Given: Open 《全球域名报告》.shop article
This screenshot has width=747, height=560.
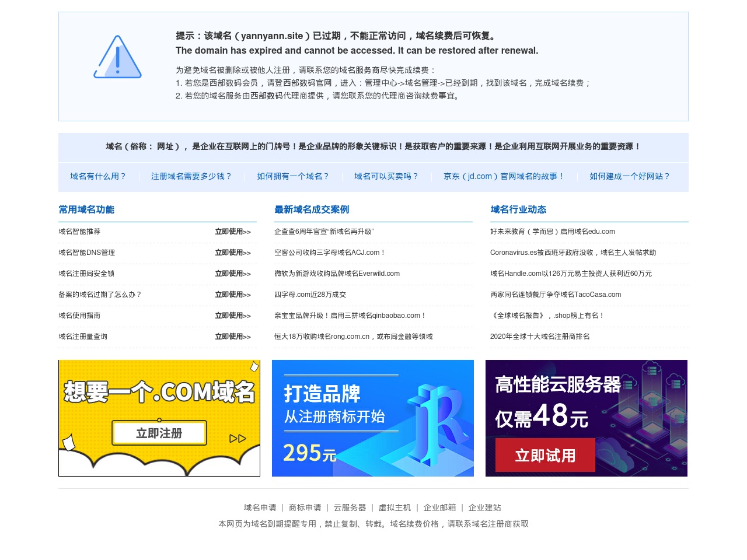Looking at the screenshot, I should (548, 316).
